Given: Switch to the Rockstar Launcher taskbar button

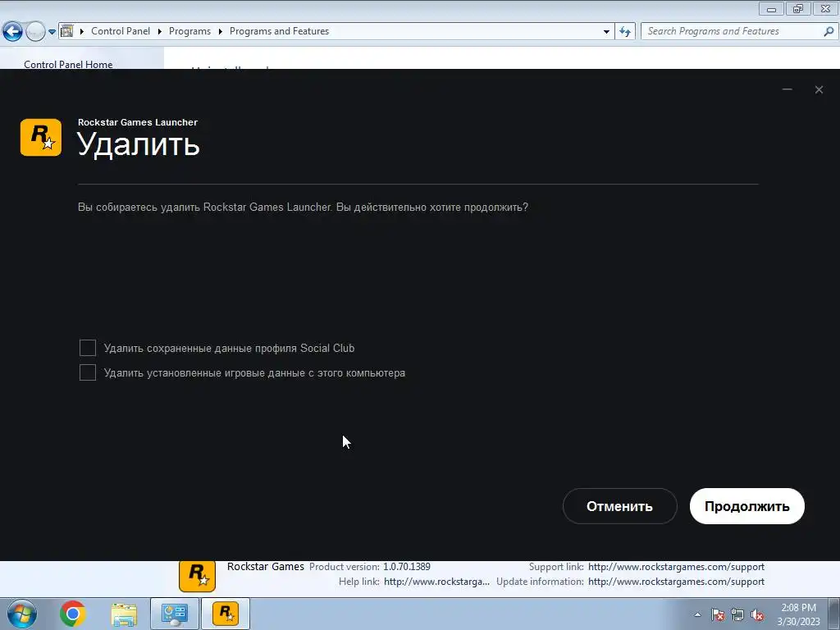Looking at the screenshot, I should tap(226, 614).
